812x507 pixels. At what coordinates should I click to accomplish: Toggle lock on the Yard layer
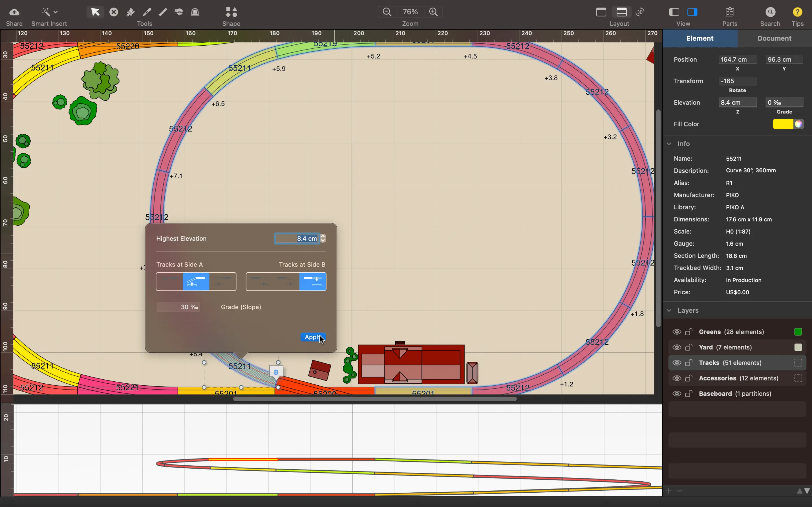tap(689, 347)
